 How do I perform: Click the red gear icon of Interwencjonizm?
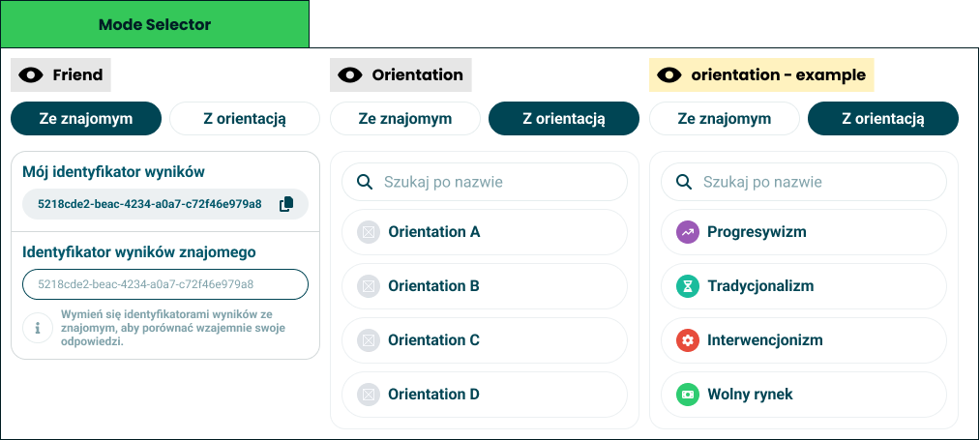(x=688, y=340)
